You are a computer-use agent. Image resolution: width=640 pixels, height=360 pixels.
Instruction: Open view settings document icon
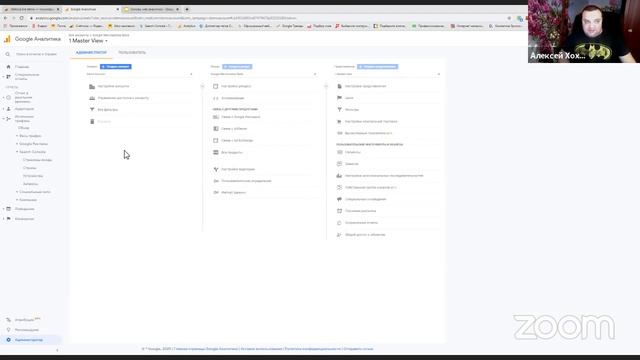[339, 86]
